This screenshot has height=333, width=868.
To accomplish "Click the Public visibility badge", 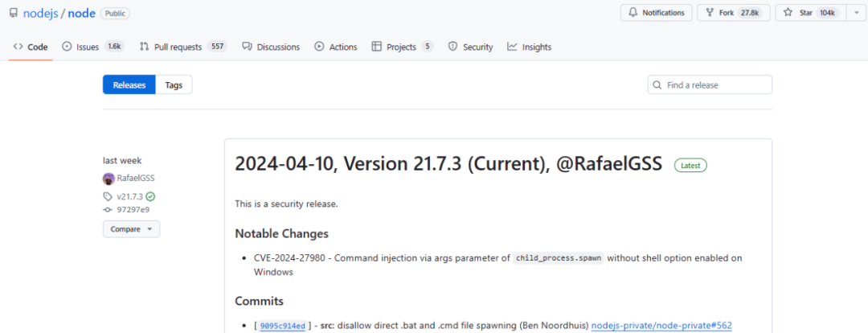I will point(115,14).
